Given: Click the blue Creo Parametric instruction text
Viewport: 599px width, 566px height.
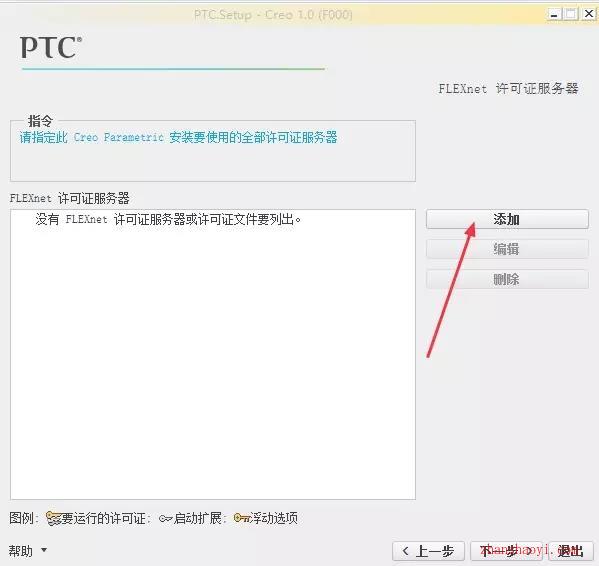Looking at the screenshot, I should coord(178,137).
